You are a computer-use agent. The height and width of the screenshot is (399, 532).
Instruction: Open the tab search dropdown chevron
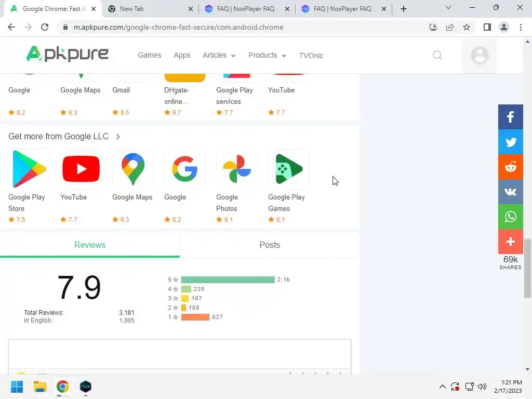(448, 7)
